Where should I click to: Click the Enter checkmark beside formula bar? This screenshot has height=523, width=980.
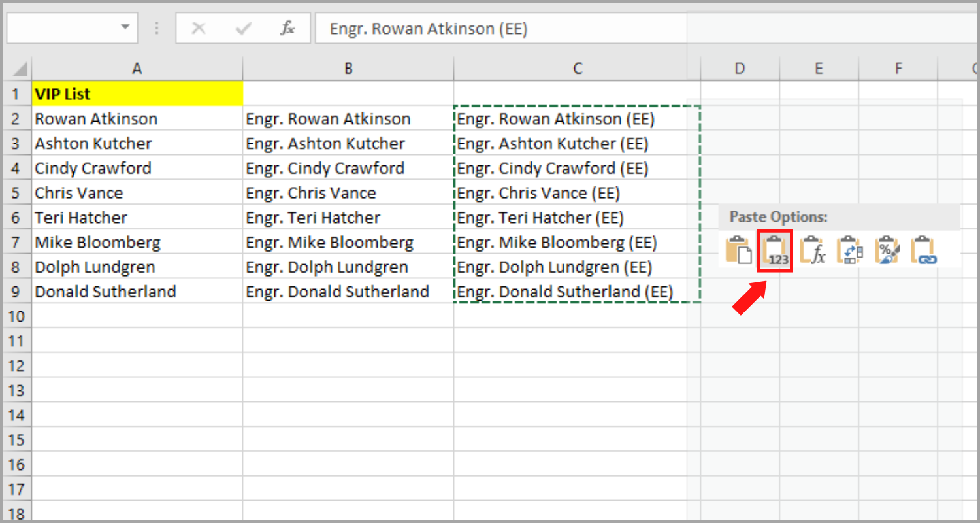(x=242, y=28)
